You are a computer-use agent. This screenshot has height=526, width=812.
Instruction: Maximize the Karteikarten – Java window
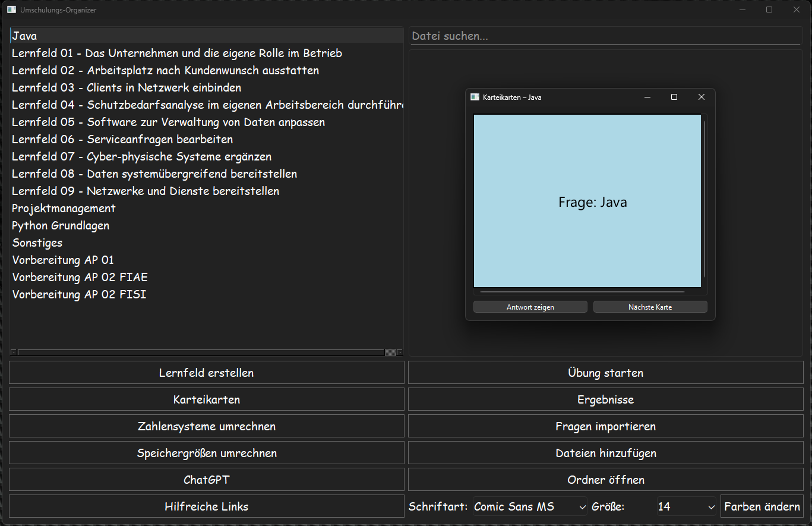[674, 97]
